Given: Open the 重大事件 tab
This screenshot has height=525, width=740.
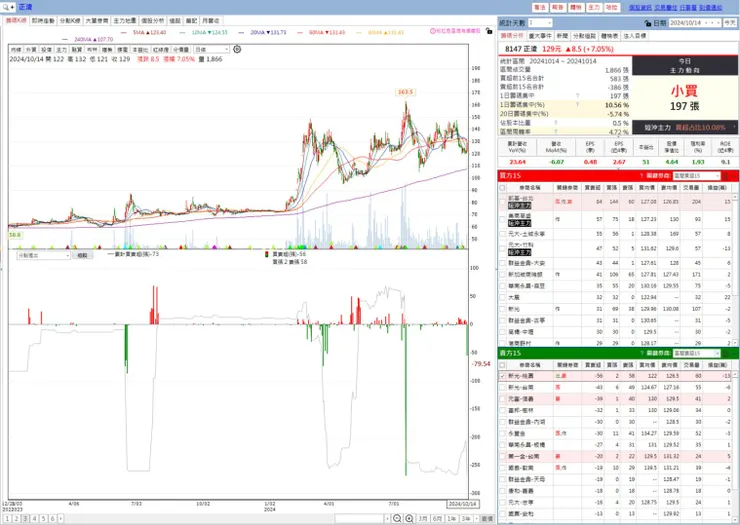Looking at the screenshot, I should point(540,36).
